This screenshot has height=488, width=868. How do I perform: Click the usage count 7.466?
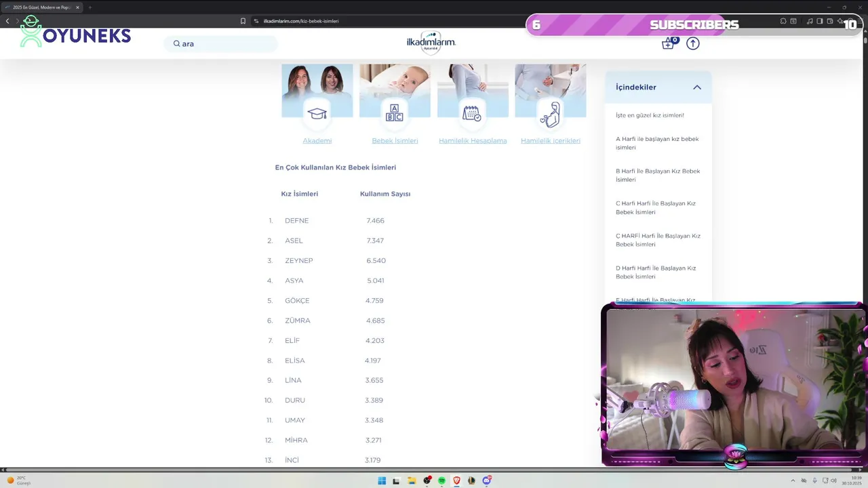tap(376, 221)
